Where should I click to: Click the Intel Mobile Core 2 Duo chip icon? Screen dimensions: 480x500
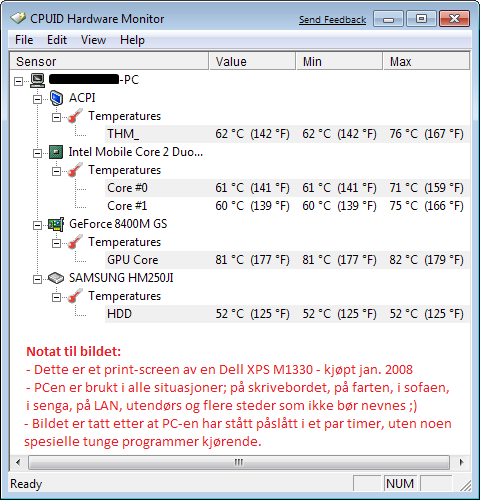coord(56,152)
